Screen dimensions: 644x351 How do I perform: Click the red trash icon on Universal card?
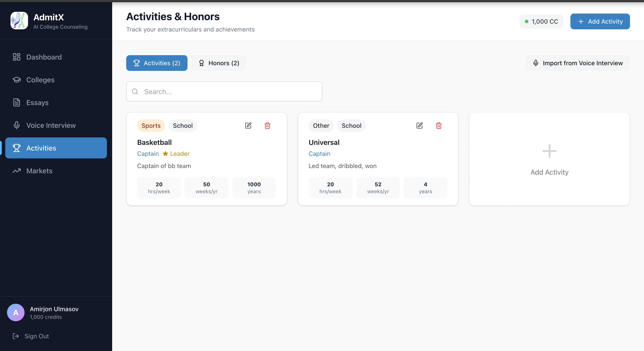(439, 125)
